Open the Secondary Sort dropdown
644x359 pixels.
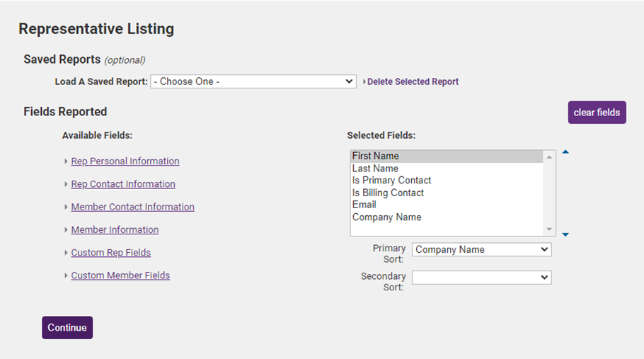481,278
